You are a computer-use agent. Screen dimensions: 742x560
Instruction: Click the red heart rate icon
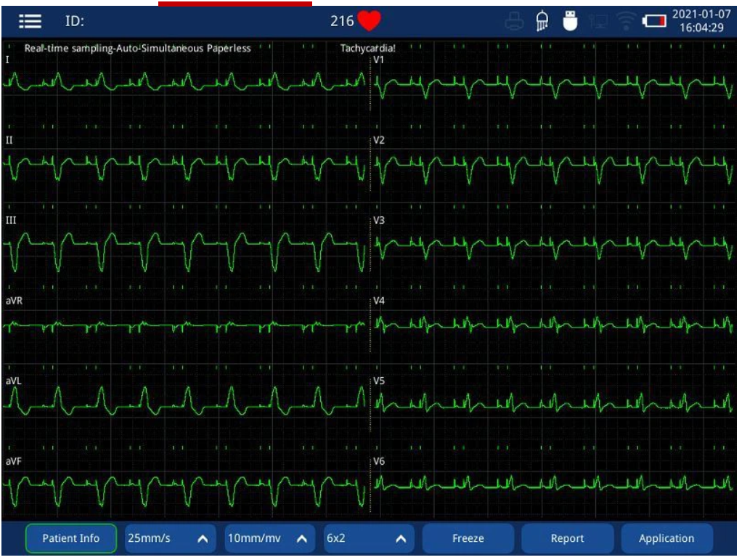tap(369, 21)
